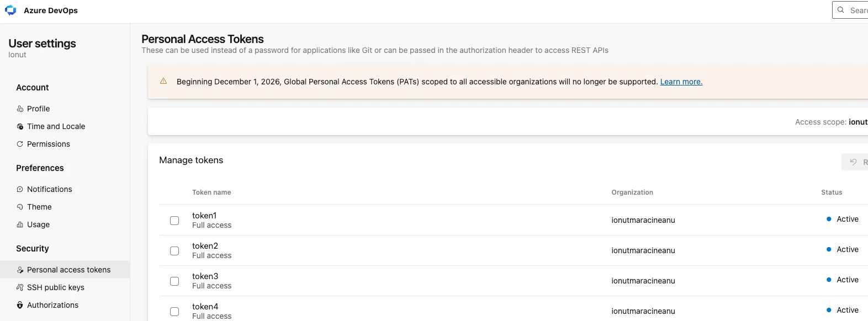The image size is (868, 321).
Task: Open the Profile icon in sidebar
Action: (x=20, y=109)
